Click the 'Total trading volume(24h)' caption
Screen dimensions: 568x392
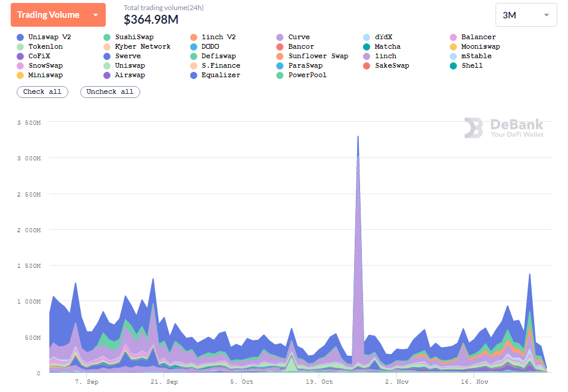pyautogui.click(x=164, y=8)
